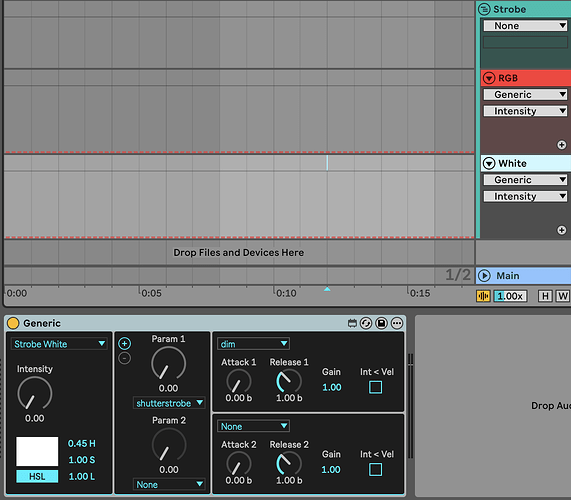Click the Strobe group track icon
This screenshot has height=500, width=571.
484,9
